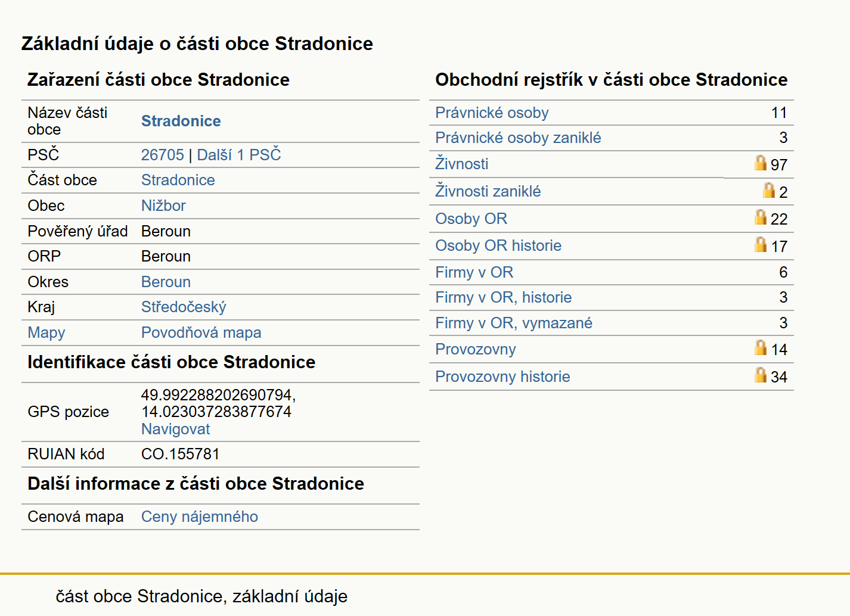Click Navigovat under GPS position
850x616 pixels.
point(175,429)
